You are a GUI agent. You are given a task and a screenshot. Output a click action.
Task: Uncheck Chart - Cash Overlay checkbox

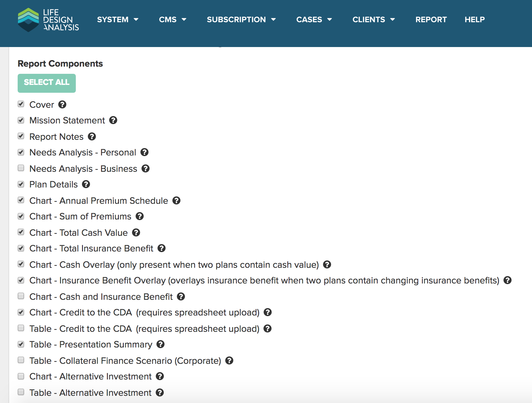point(21,264)
